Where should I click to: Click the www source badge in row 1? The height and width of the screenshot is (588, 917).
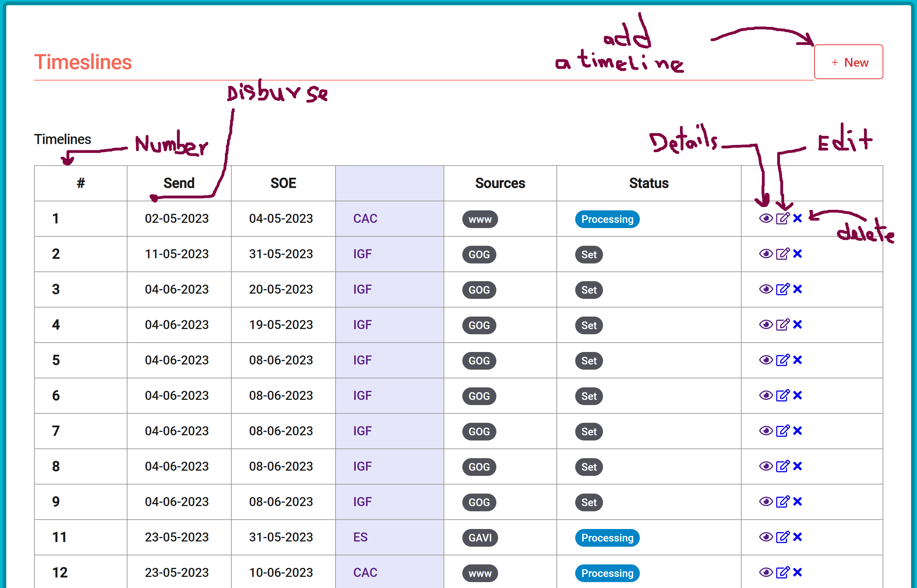(480, 219)
